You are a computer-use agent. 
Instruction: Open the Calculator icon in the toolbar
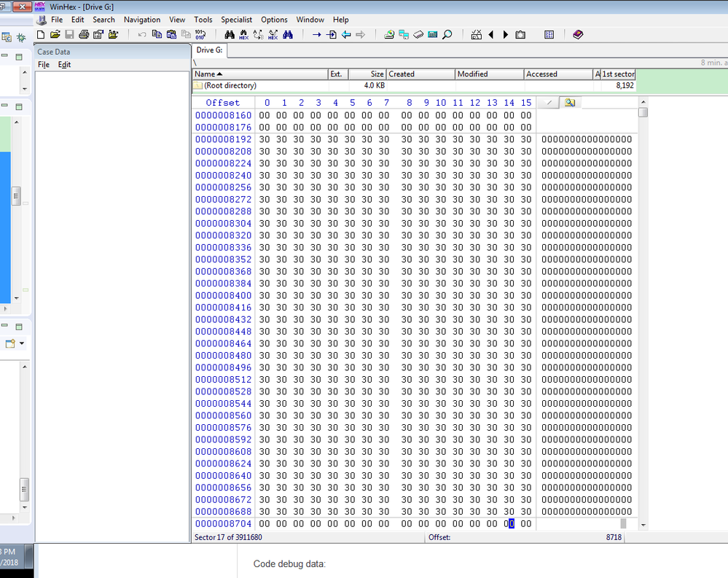[433, 34]
